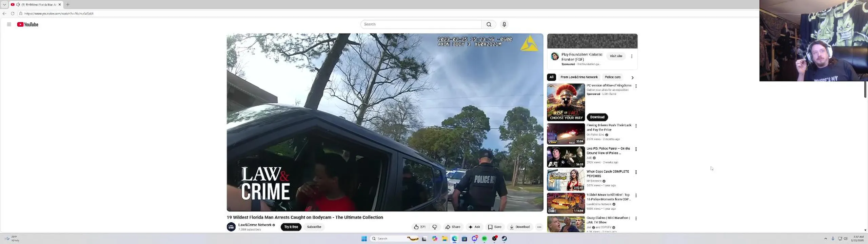Save the video to a playlist
The height and width of the screenshot is (244, 868).
click(495, 227)
